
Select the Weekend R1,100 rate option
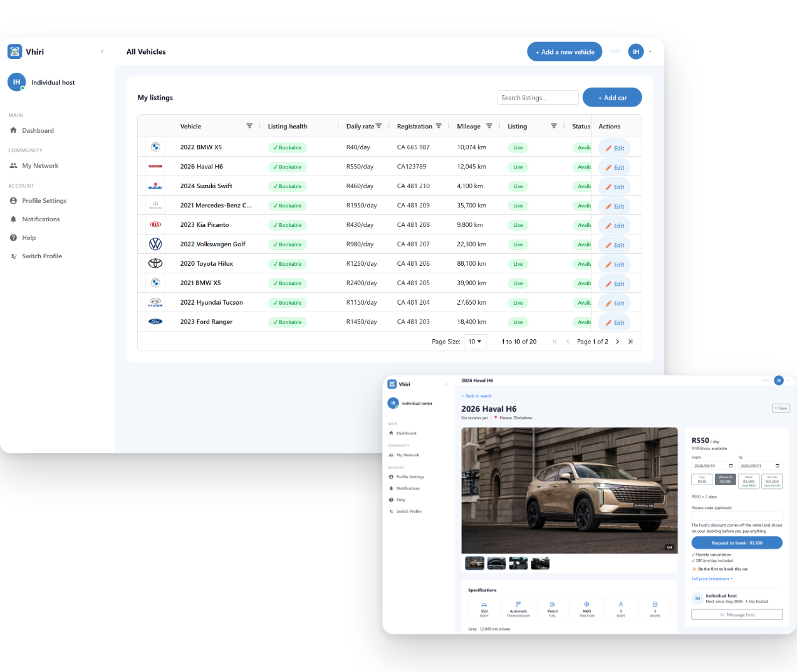click(x=726, y=480)
